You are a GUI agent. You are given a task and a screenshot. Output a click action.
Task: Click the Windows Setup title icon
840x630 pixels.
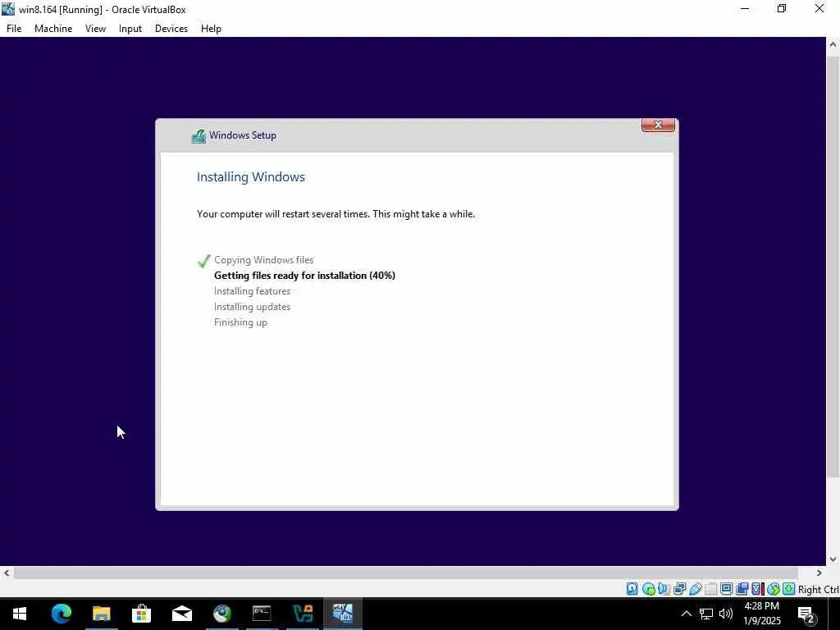(199, 136)
